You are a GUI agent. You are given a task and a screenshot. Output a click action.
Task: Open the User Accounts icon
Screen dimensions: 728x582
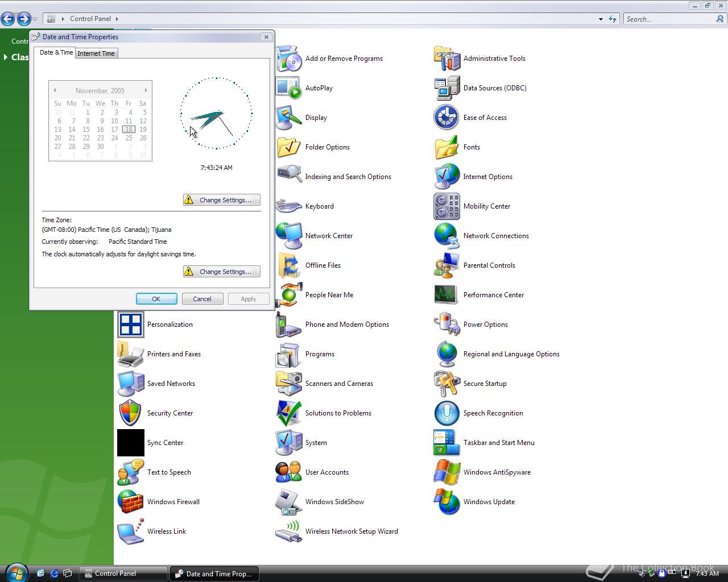tap(289, 472)
